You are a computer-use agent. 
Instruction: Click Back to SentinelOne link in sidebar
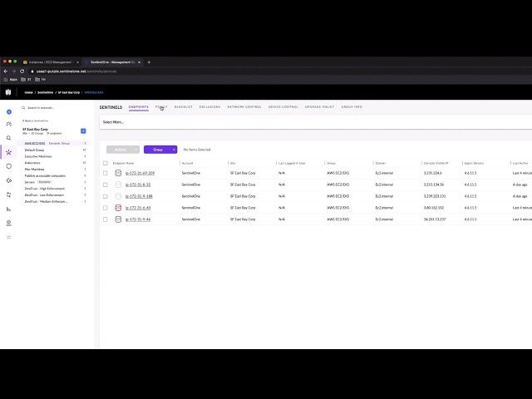point(39,121)
